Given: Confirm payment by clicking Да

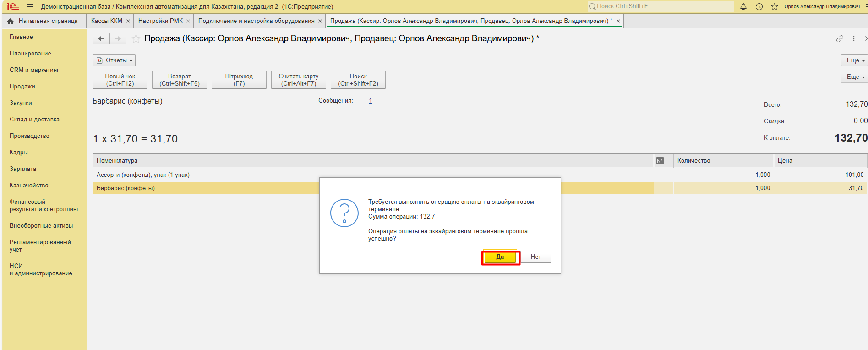Looking at the screenshot, I should 500,257.
